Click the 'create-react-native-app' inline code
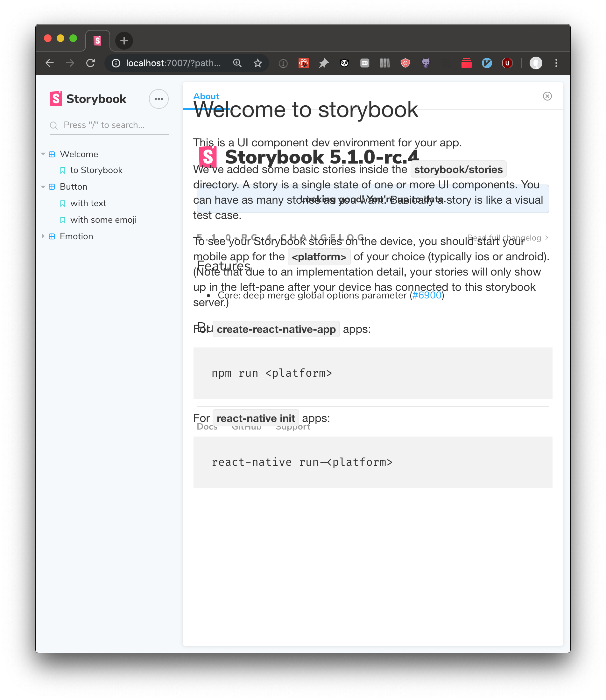This screenshot has width=606, height=700. (276, 329)
